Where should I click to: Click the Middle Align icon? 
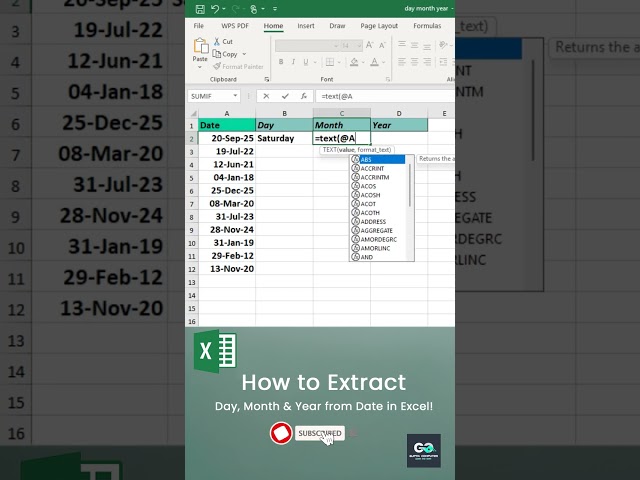pos(414,44)
